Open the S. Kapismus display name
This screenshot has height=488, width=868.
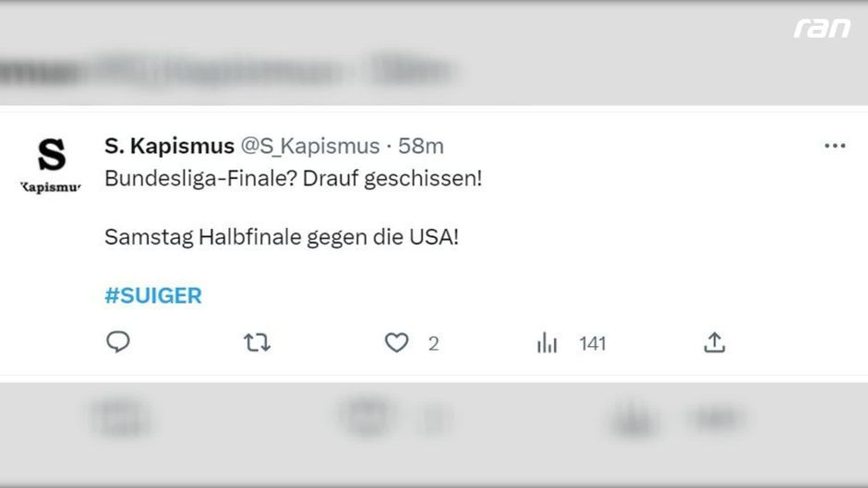tap(169, 146)
